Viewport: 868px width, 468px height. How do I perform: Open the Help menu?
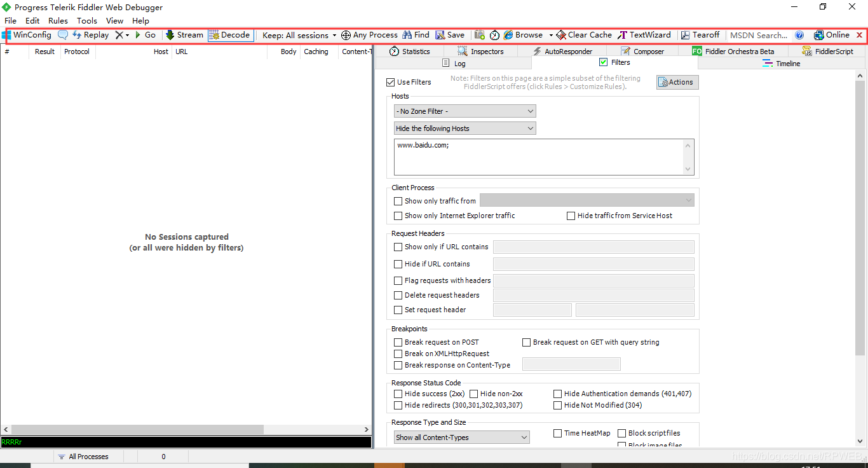[x=140, y=20]
